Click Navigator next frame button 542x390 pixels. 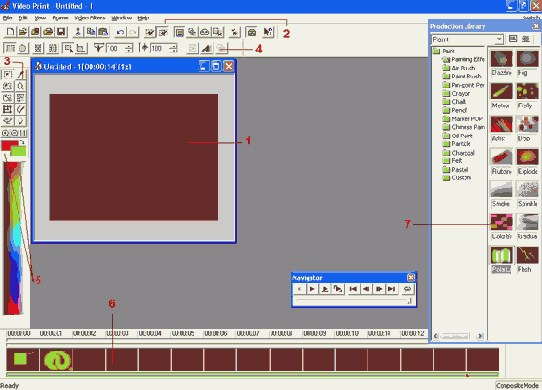point(379,289)
